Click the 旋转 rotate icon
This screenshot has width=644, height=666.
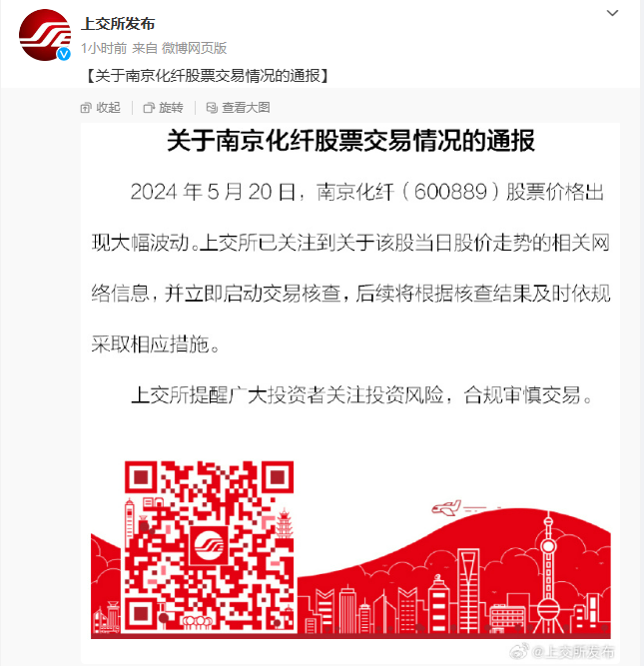pyautogui.click(x=149, y=108)
